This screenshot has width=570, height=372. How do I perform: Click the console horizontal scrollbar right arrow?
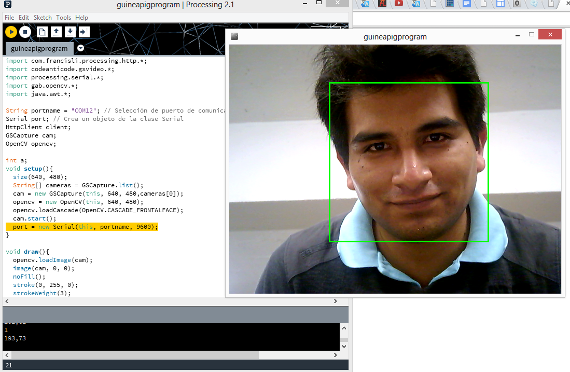tap(335, 355)
